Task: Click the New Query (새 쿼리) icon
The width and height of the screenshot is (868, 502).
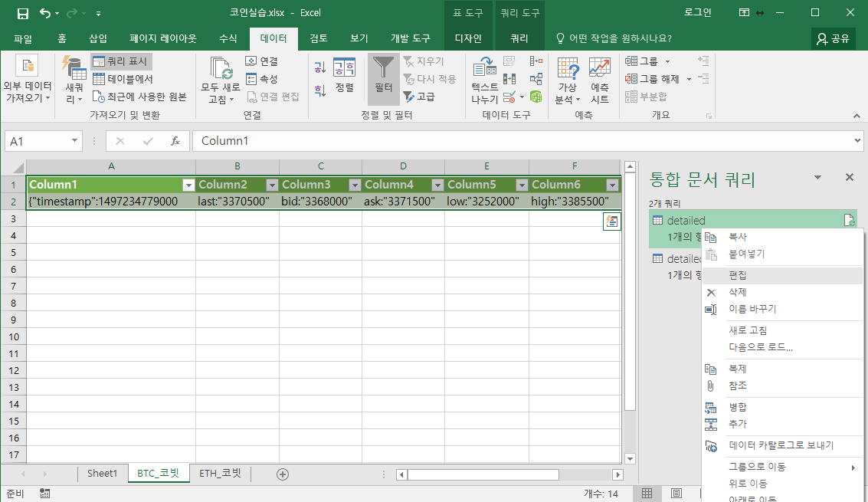Action: pyautogui.click(x=74, y=80)
